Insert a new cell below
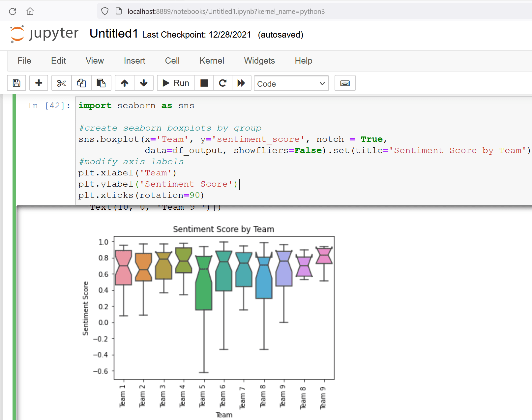532x420 pixels. click(39, 83)
